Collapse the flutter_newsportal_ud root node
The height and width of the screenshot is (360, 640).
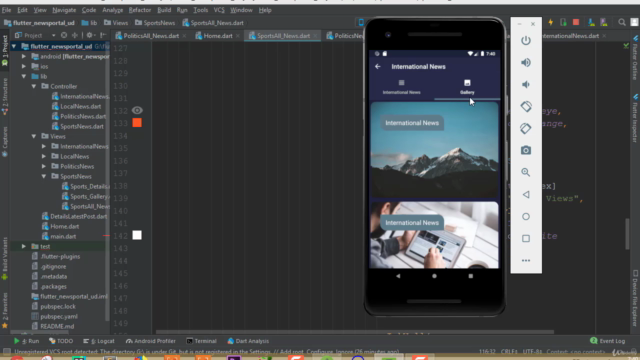pyautogui.click(x=14, y=47)
